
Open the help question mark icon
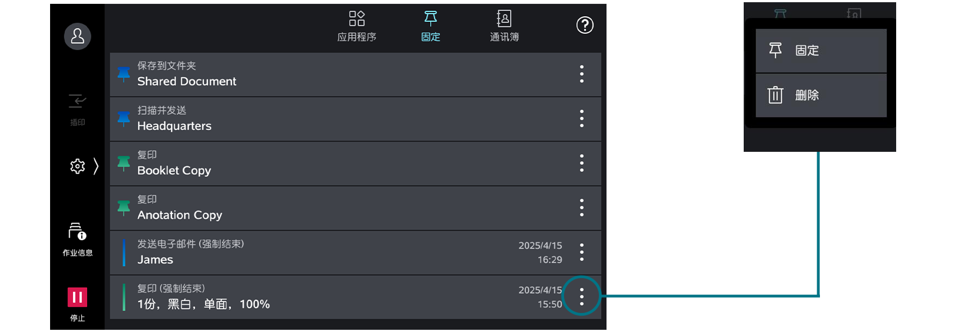[x=585, y=25]
